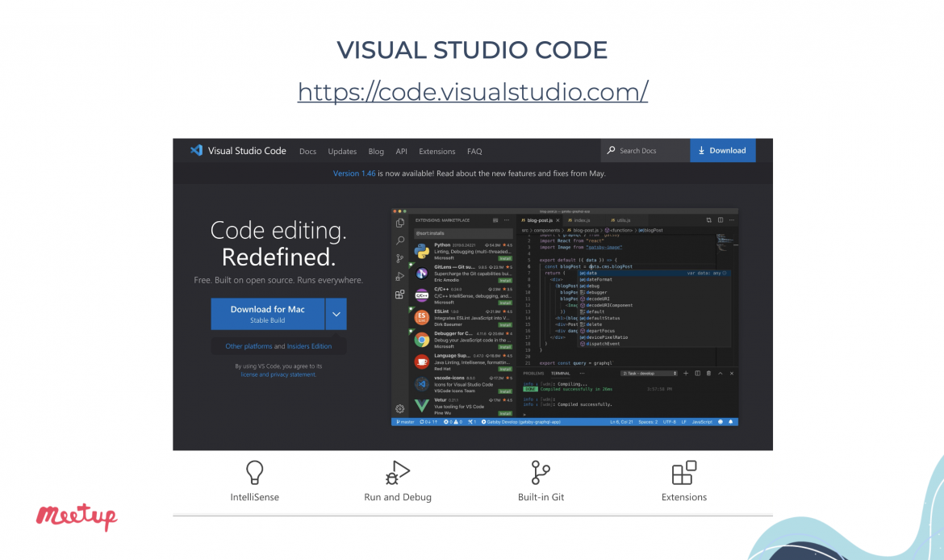Image resolution: width=944 pixels, height=560 pixels.
Task: Open the code.visualstudio.com slide link
Action: tap(473, 91)
